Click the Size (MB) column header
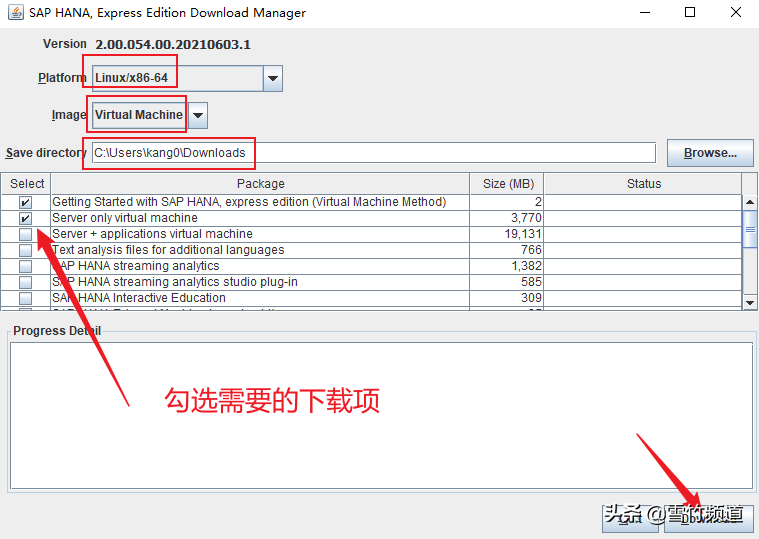This screenshot has height=539, width=759. click(507, 184)
